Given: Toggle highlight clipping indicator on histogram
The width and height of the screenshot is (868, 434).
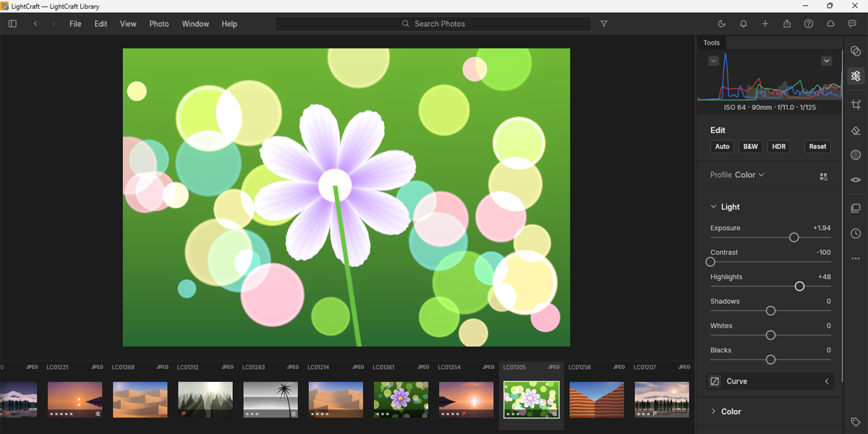Looking at the screenshot, I should [x=826, y=61].
